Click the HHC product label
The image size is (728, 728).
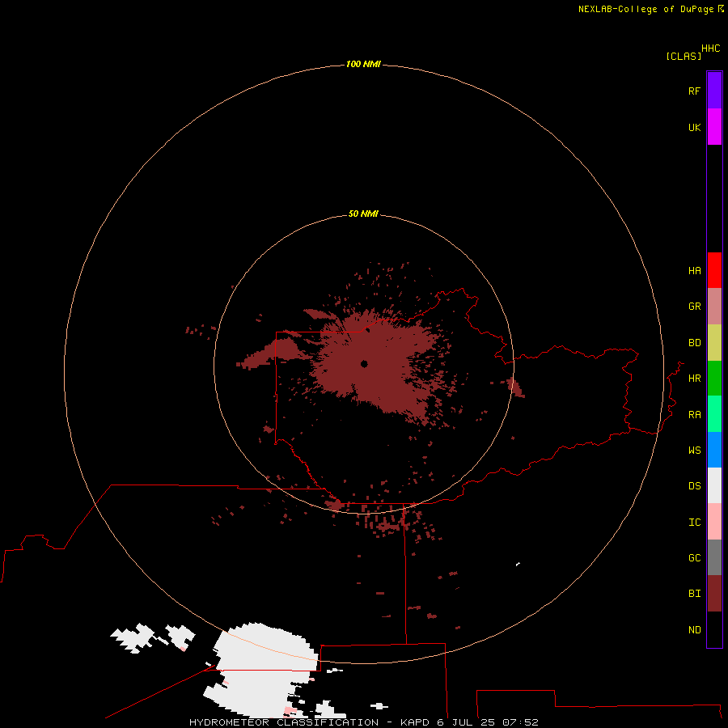coord(711,49)
